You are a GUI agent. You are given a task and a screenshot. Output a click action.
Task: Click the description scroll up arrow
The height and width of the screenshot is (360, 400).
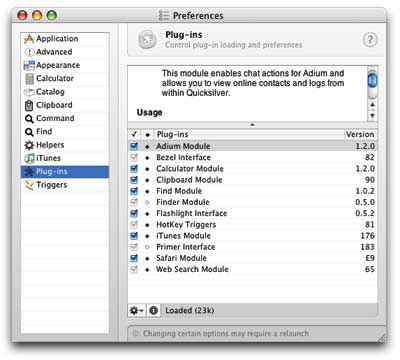pyautogui.click(x=372, y=105)
